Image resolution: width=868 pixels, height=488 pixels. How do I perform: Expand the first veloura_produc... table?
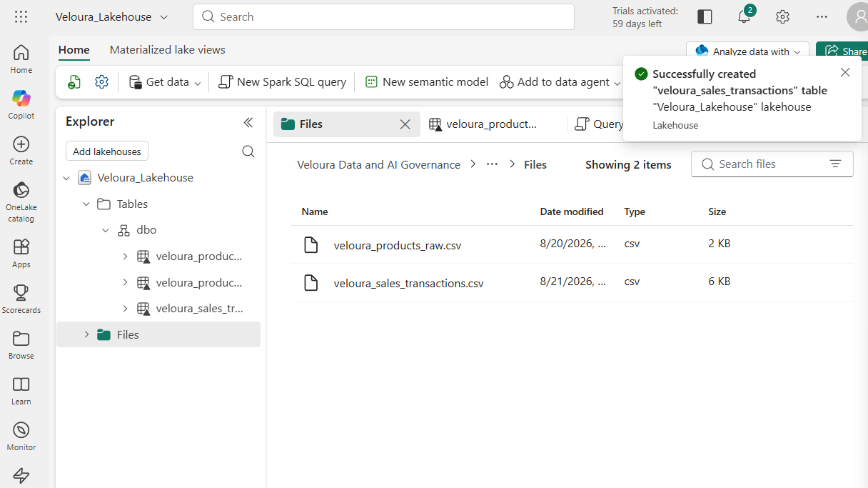(x=125, y=257)
